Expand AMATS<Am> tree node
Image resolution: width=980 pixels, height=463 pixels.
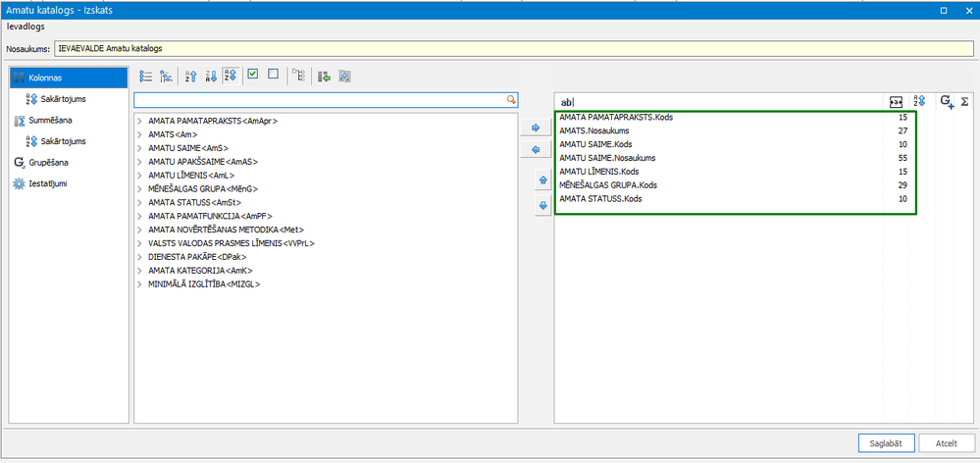point(139,134)
